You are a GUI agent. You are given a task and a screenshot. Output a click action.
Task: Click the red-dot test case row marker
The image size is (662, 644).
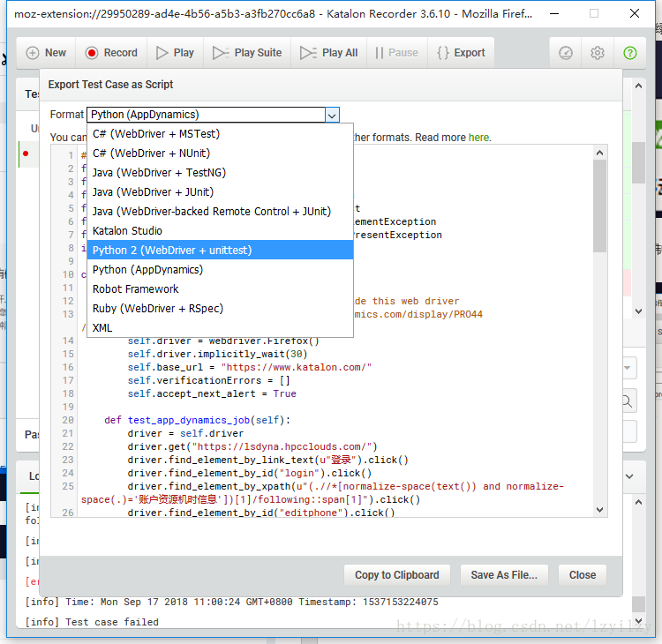point(26,154)
